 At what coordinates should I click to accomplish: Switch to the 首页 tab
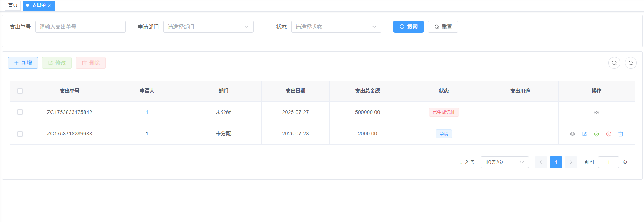13,5
